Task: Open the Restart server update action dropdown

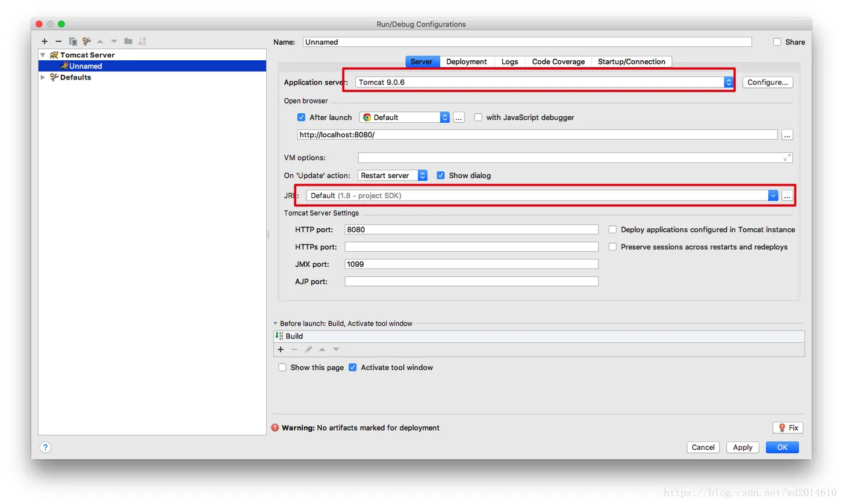Action: click(x=393, y=175)
